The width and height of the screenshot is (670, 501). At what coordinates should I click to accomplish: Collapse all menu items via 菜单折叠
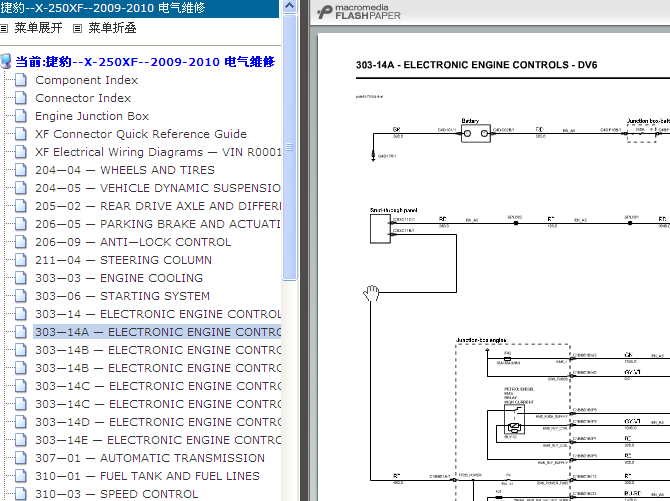(x=112, y=28)
